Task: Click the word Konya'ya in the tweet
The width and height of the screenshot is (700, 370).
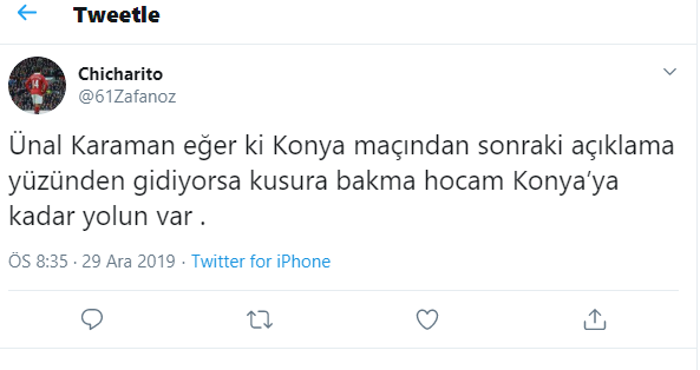Action: [566, 182]
